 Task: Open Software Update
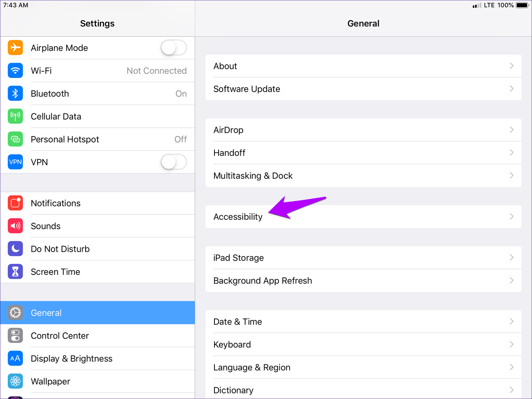coord(247,89)
